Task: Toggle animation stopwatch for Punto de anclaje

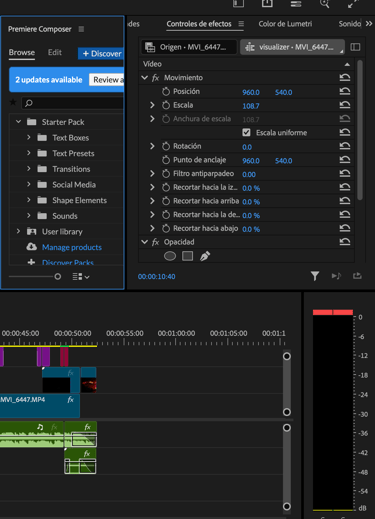Action: pyautogui.click(x=166, y=160)
